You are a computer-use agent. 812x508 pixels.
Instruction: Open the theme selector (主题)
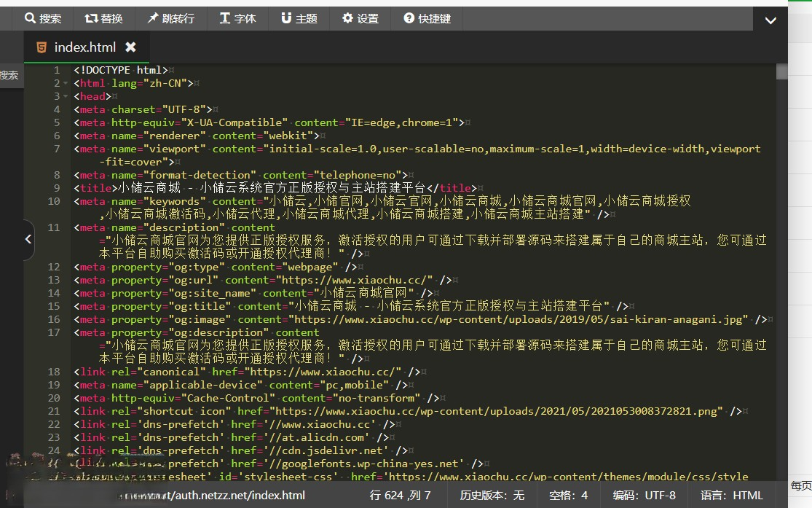click(299, 19)
